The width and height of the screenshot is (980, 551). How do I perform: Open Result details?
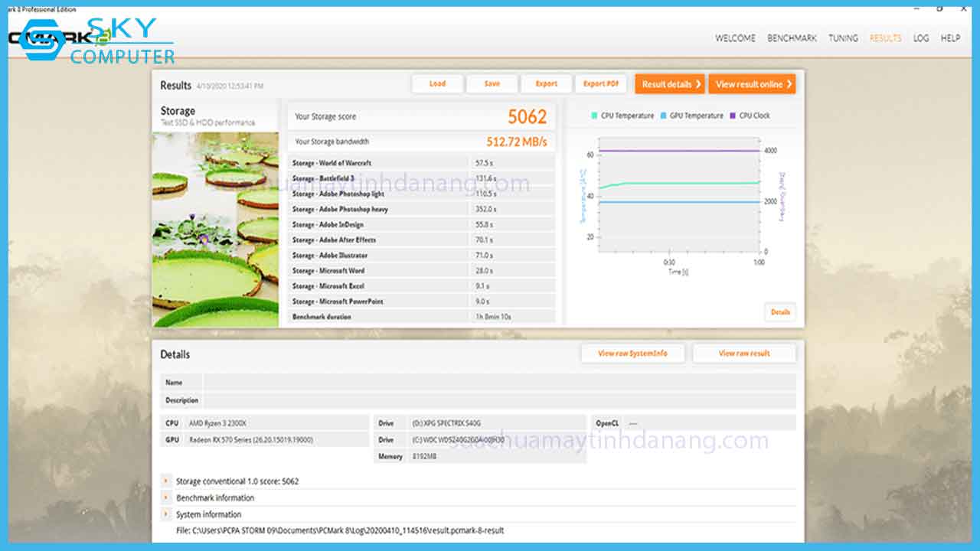pos(670,84)
